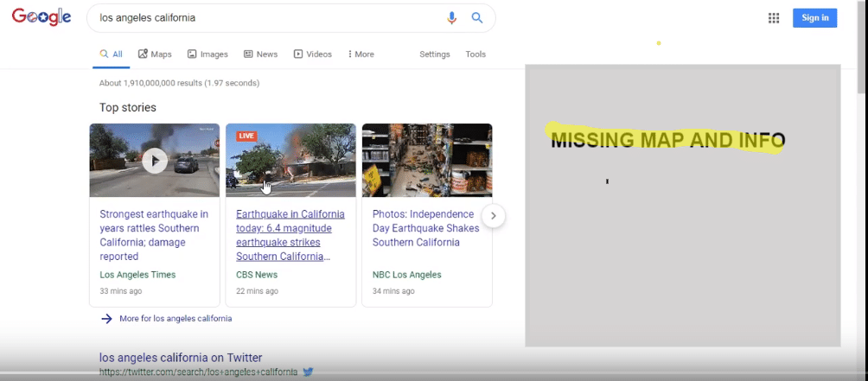Open los angeles california on Twitter result
This screenshot has width=868, height=381.
(x=181, y=358)
